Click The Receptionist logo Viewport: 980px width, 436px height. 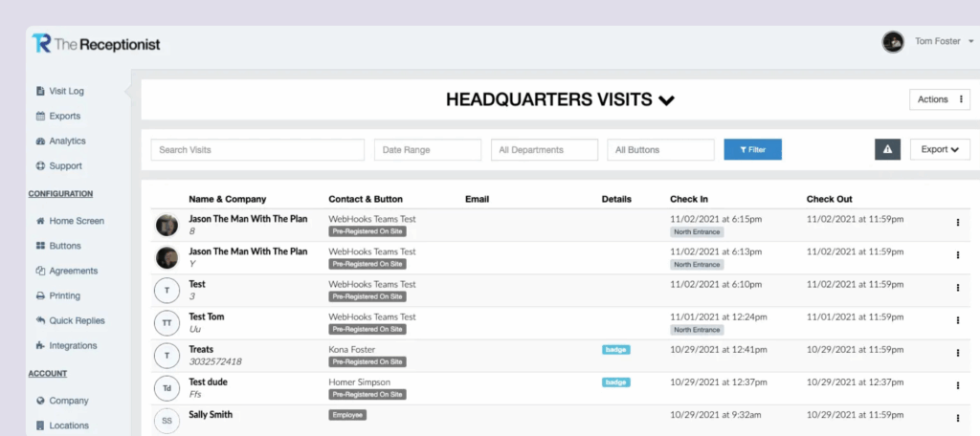click(x=97, y=44)
